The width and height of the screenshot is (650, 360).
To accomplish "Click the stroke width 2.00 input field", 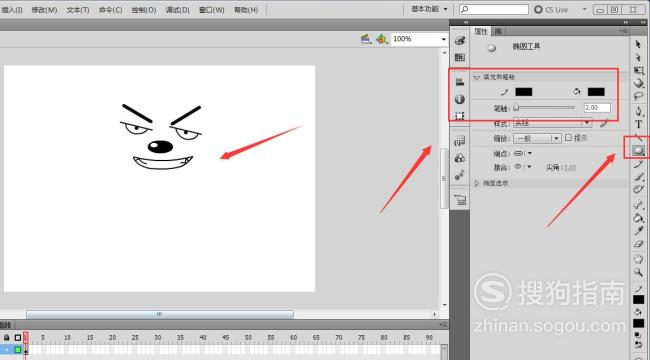I will click(x=597, y=107).
